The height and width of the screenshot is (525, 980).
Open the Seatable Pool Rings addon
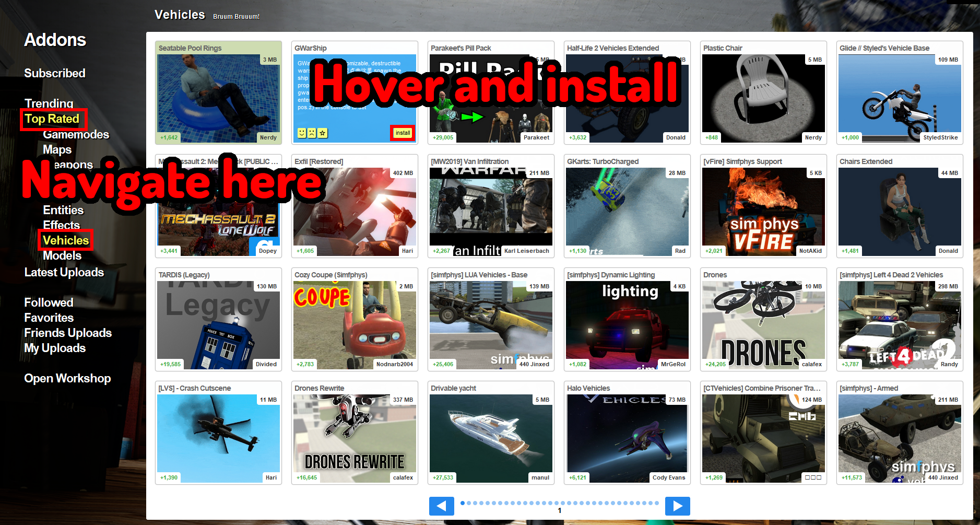[x=218, y=92]
